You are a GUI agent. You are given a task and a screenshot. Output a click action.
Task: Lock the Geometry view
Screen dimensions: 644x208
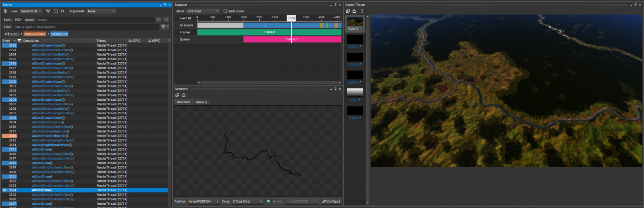point(184,95)
